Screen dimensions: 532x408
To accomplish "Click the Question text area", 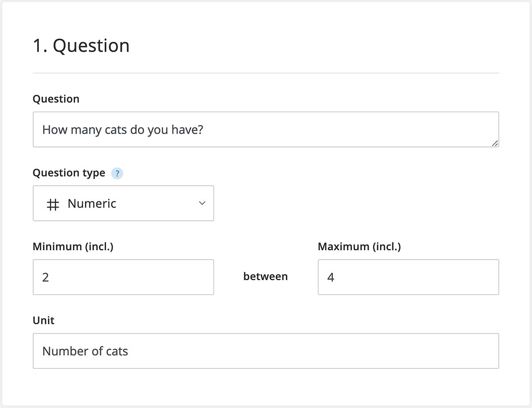I will [x=266, y=130].
